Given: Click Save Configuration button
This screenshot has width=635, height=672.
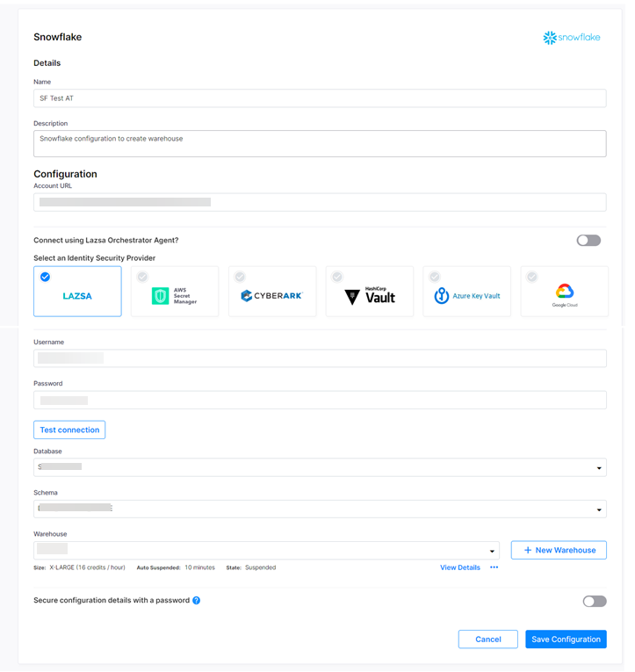Looking at the screenshot, I should click(x=566, y=639).
